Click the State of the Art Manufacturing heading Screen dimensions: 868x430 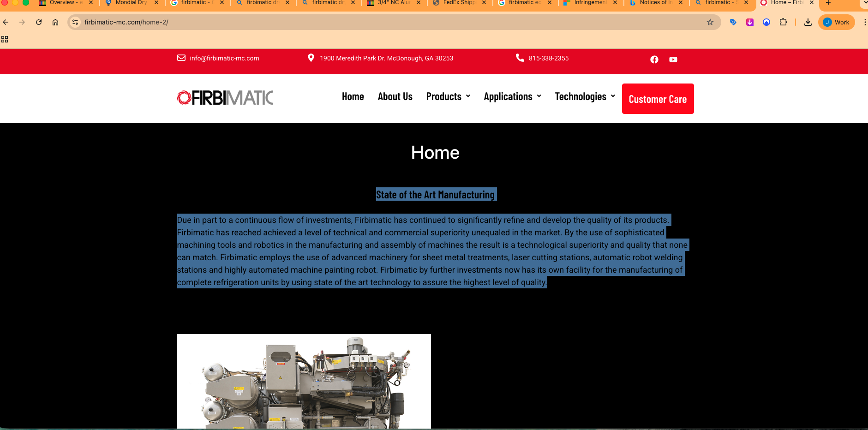pos(435,195)
